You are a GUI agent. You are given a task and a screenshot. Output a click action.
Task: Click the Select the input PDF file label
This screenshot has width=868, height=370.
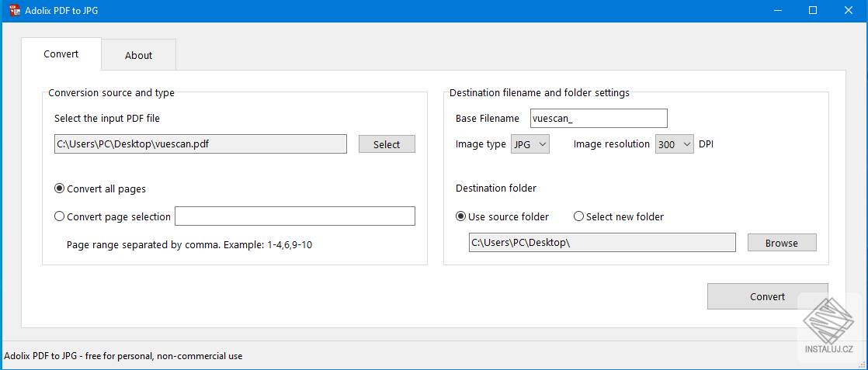(x=107, y=118)
